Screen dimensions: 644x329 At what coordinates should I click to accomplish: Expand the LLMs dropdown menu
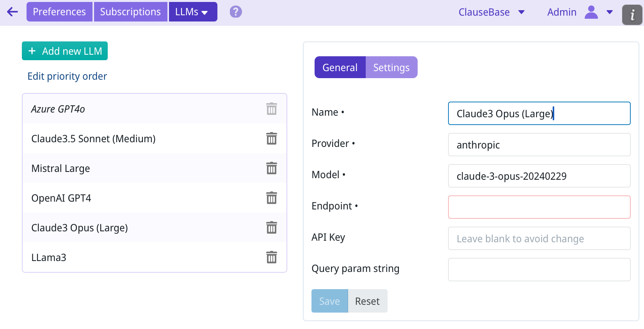click(193, 12)
